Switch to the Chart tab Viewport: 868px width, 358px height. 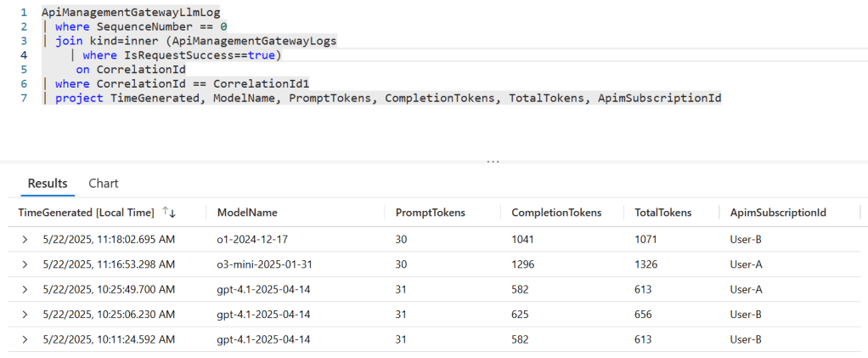[x=104, y=183]
